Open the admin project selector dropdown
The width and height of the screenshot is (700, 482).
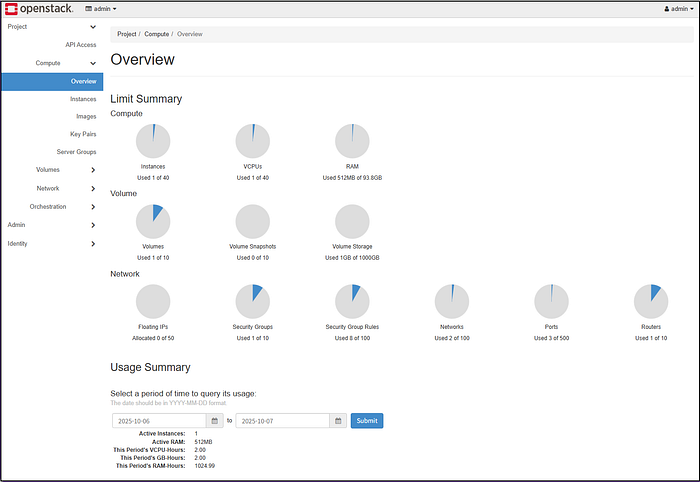tap(101, 9)
